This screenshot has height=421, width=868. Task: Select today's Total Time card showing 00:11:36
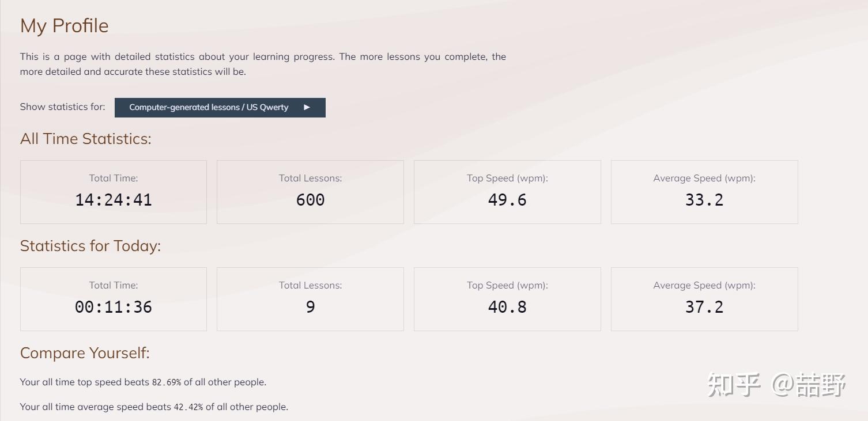point(114,299)
